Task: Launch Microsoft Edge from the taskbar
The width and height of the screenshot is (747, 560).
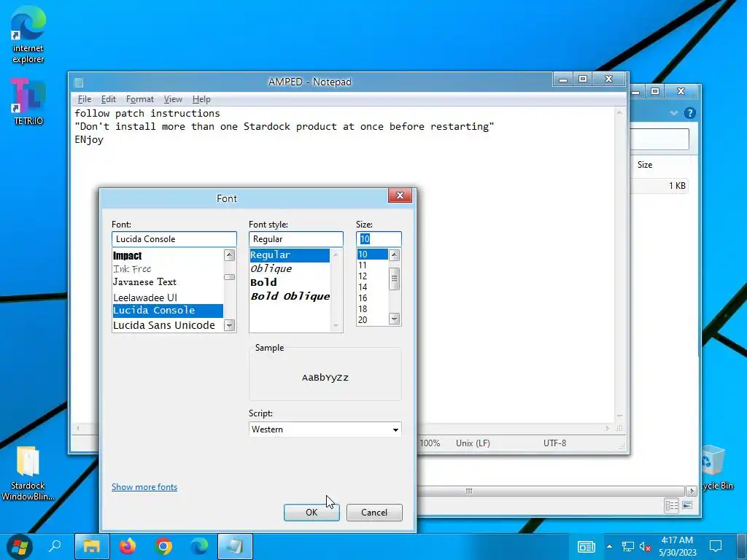Action: pyautogui.click(x=199, y=546)
